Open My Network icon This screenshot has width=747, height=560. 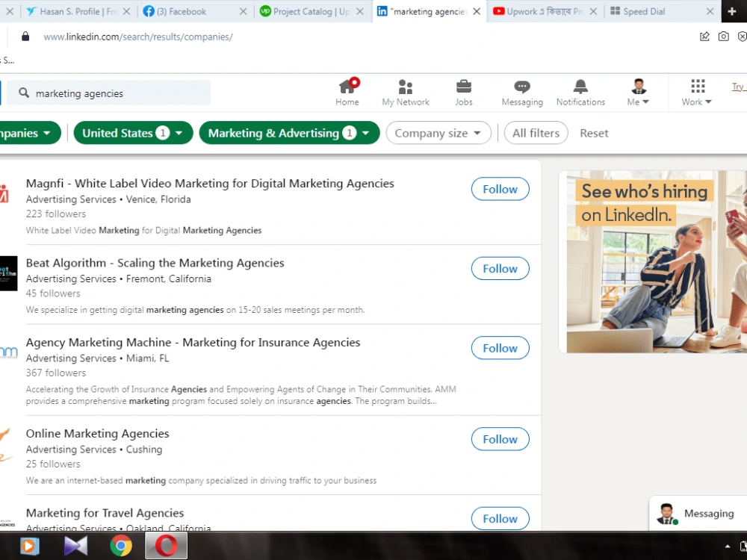tap(406, 93)
